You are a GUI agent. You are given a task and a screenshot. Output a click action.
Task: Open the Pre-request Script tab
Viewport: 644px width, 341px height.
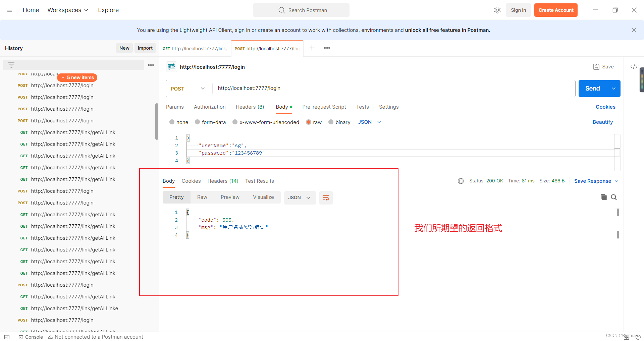(x=324, y=107)
